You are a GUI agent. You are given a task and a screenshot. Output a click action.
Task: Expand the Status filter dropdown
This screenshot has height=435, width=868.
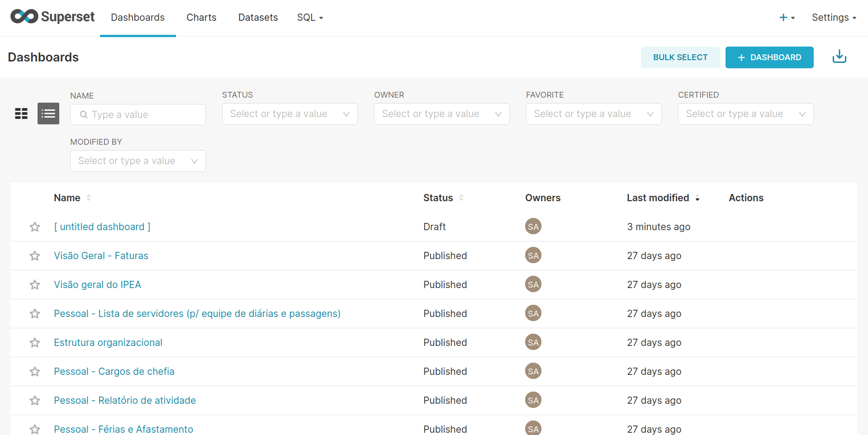[289, 114]
